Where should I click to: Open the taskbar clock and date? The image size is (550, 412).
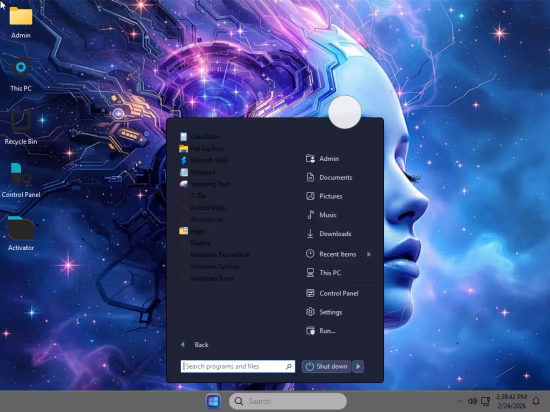[x=511, y=401]
